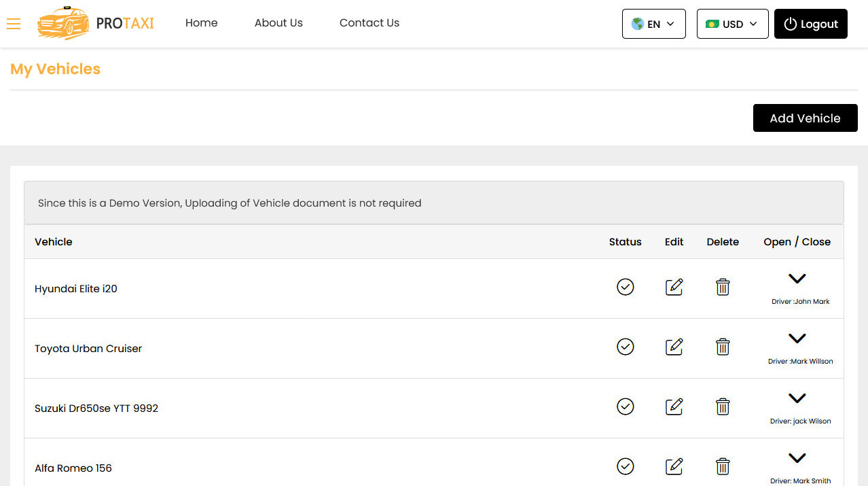Click the My Vehicles page heading
Viewport: 868px width, 486px height.
(x=56, y=69)
